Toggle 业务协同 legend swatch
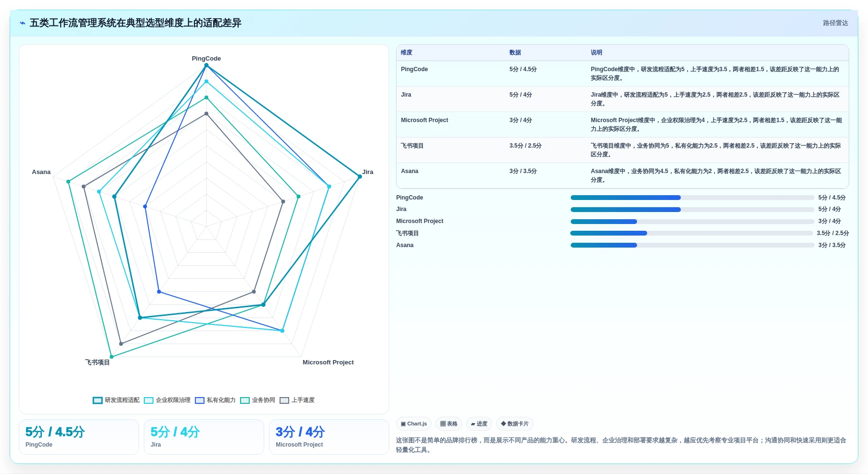 245,400
